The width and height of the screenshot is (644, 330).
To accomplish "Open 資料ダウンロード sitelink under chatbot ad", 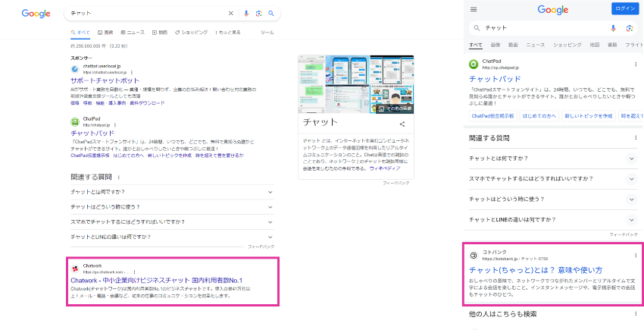I will pos(147,103).
